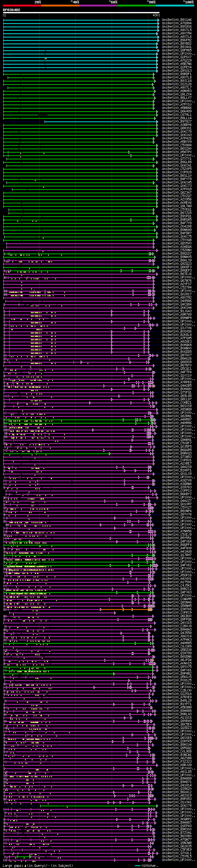Click the purple ~60% legend segment
The image size is (197, 868).
coord(99,6)
